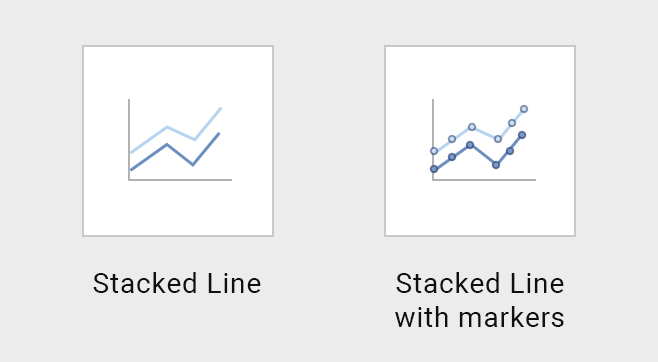Choose the Stacked Line text label
The width and height of the screenshot is (658, 362).
coord(177,284)
